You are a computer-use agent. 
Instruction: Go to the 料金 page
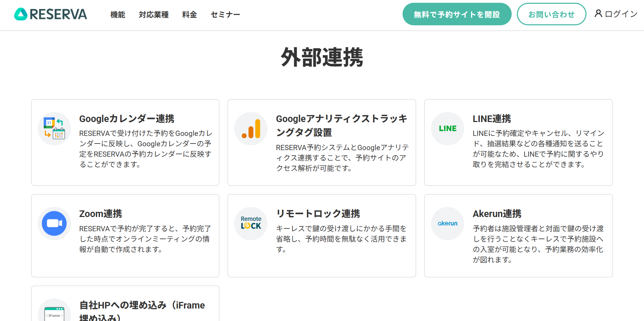click(189, 15)
